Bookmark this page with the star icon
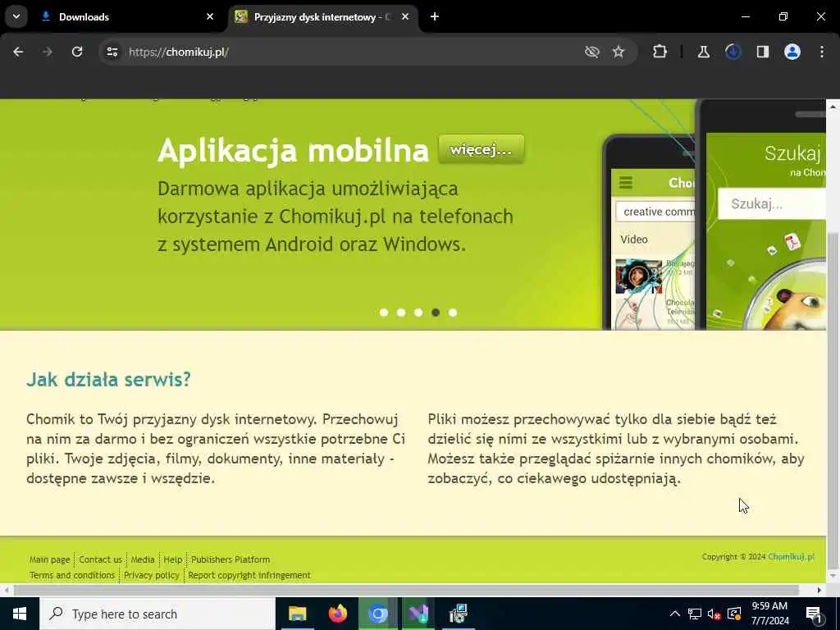Screen dimensions: 840x630 (619, 52)
